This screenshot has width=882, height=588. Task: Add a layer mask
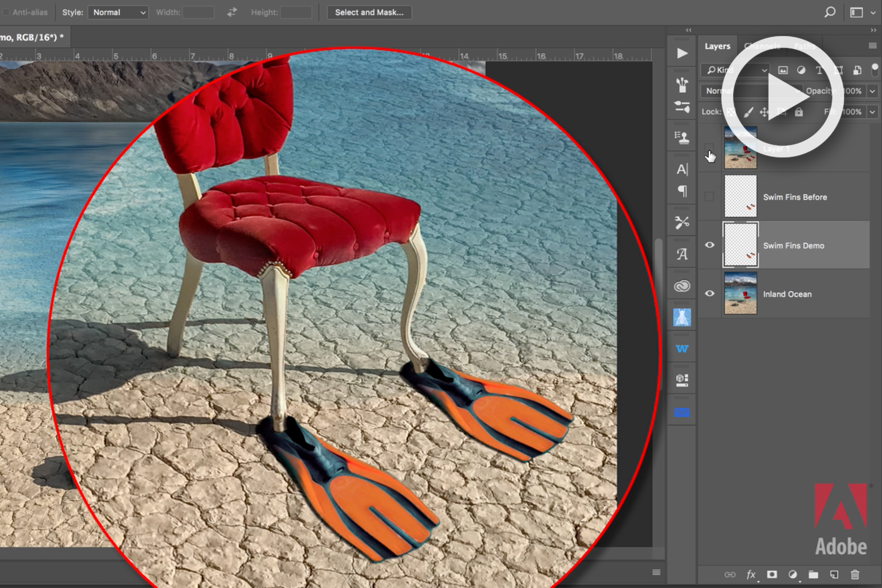(772, 574)
